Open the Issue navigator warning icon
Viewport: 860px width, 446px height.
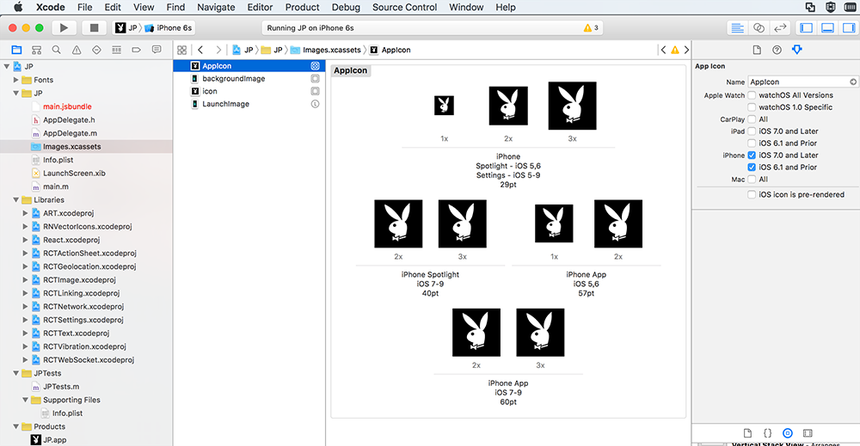pos(75,49)
